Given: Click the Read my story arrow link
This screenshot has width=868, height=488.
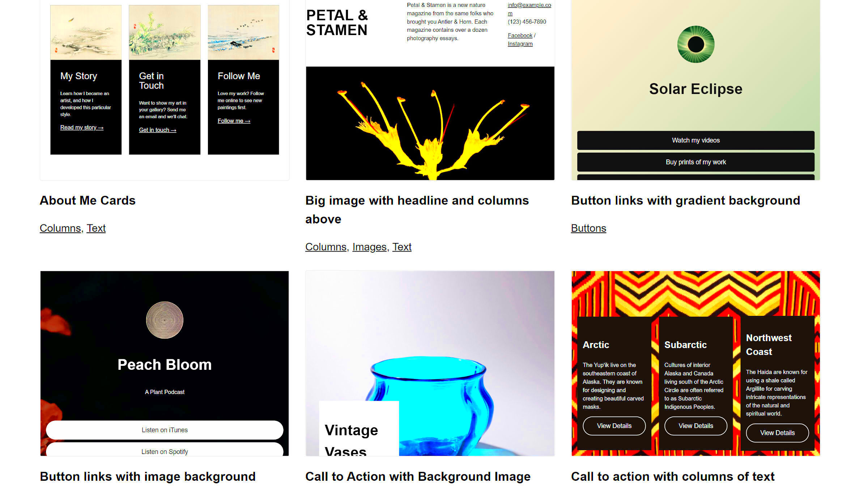Looking at the screenshot, I should pos(82,127).
